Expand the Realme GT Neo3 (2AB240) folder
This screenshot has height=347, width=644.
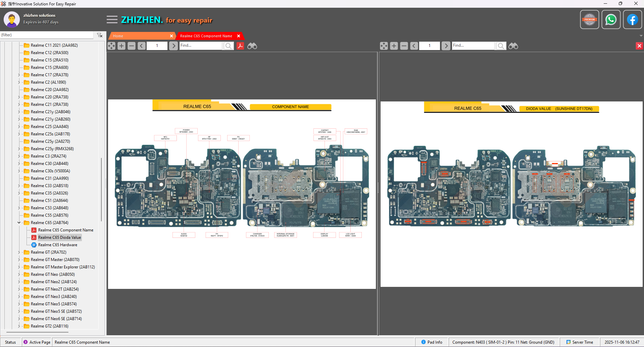19,297
